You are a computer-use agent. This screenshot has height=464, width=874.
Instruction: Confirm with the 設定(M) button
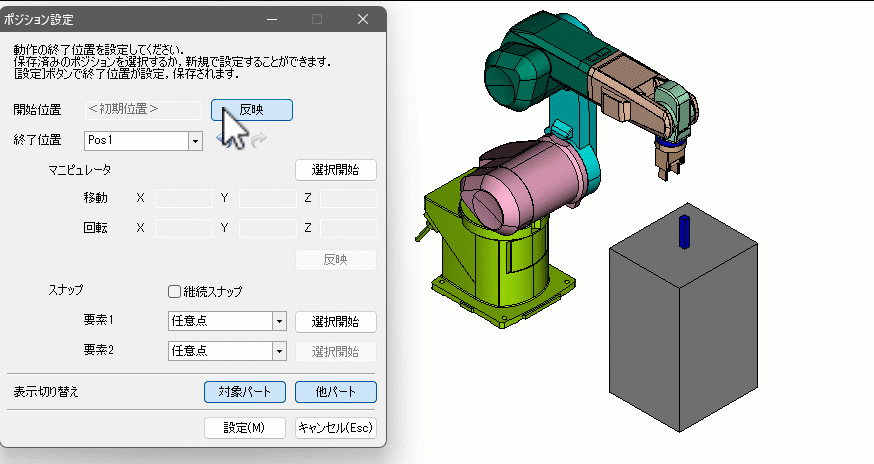coord(245,427)
